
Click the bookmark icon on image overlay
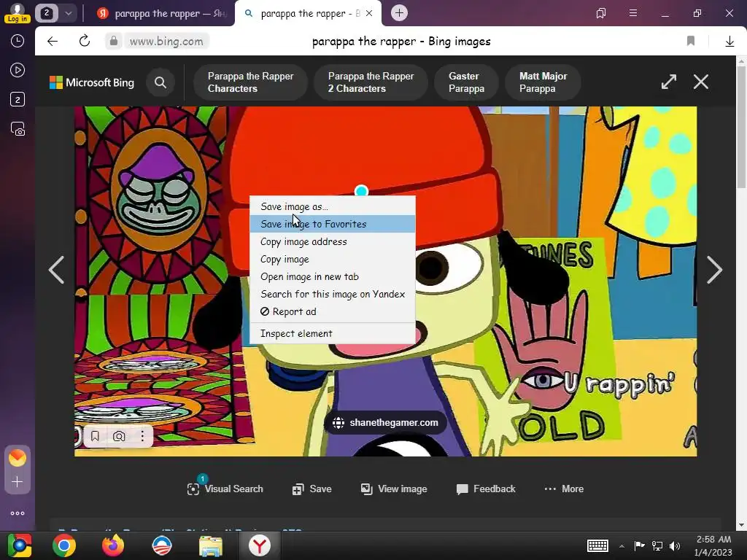point(95,436)
